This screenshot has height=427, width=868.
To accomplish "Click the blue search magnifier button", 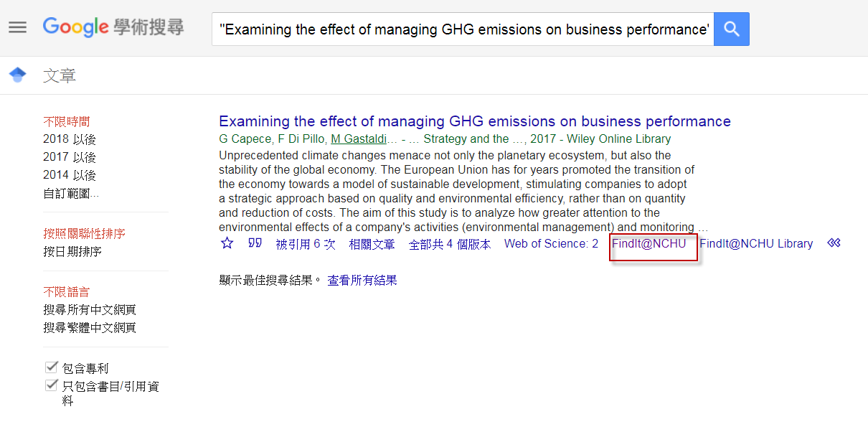I will [732, 29].
